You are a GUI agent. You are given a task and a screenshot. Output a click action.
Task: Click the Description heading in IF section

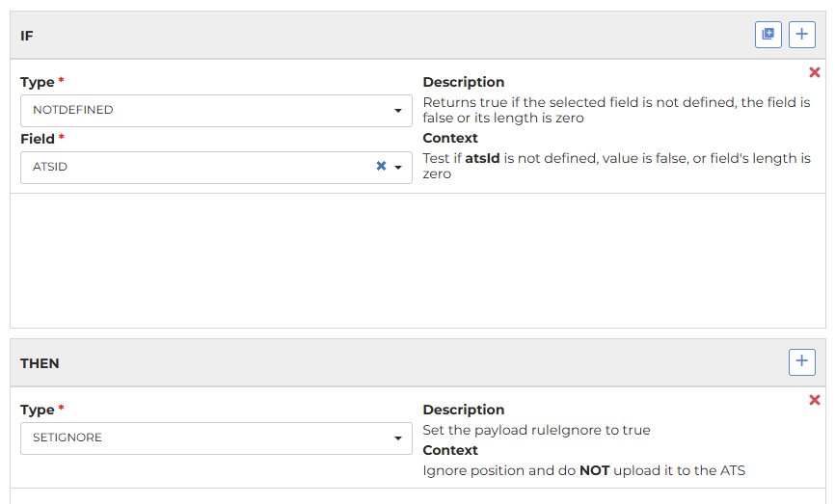coord(463,82)
